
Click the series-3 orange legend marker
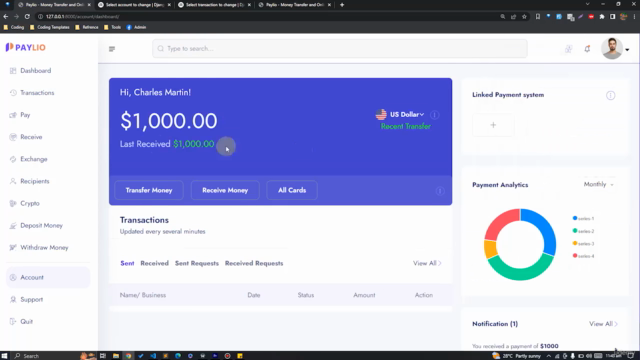[575, 243]
